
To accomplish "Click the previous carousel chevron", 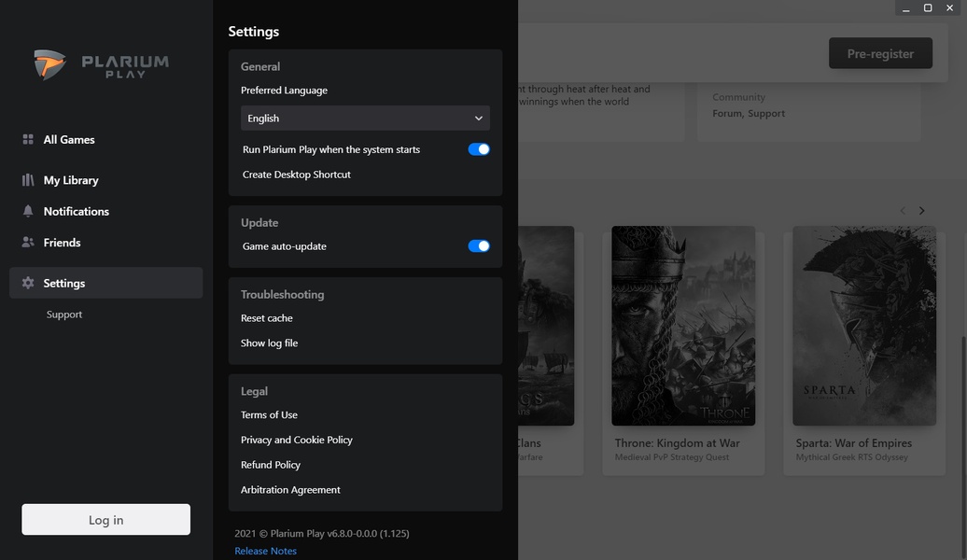I will click(902, 210).
